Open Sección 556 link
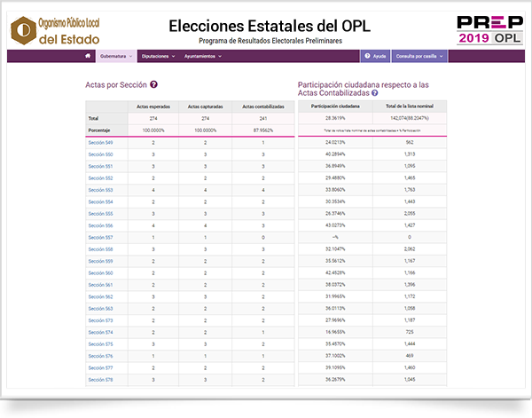This screenshot has width=532, height=418. pyautogui.click(x=100, y=225)
